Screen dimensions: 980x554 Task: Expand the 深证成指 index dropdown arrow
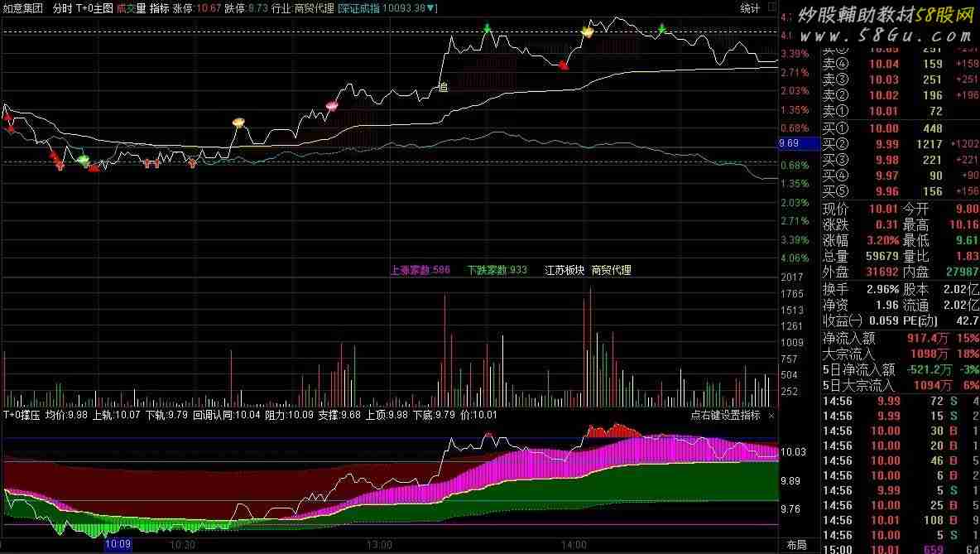pos(432,8)
